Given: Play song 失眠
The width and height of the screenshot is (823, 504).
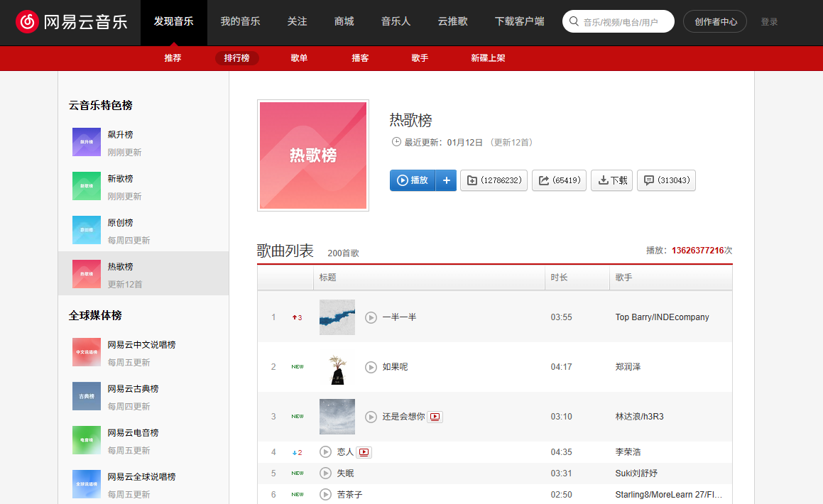Looking at the screenshot, I should click(325, 473).
